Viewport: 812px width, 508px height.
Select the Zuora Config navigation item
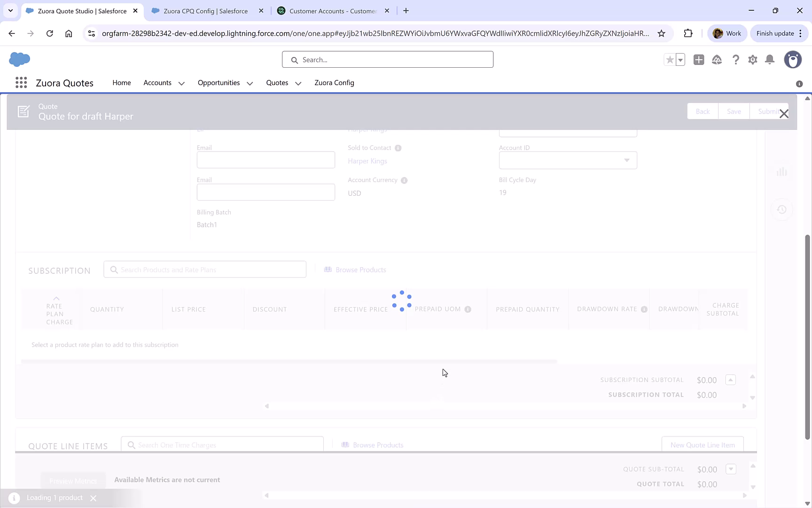[334, 83]
